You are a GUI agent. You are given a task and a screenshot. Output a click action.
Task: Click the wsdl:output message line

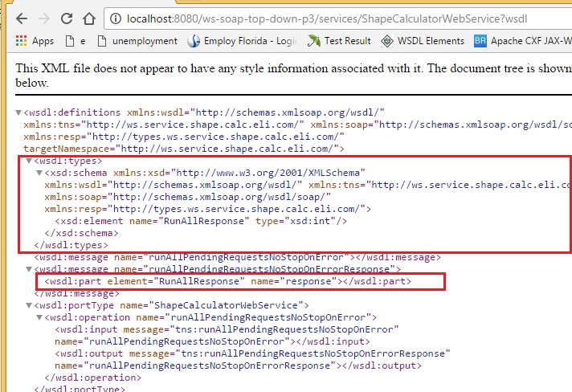[x=252, y=353]
